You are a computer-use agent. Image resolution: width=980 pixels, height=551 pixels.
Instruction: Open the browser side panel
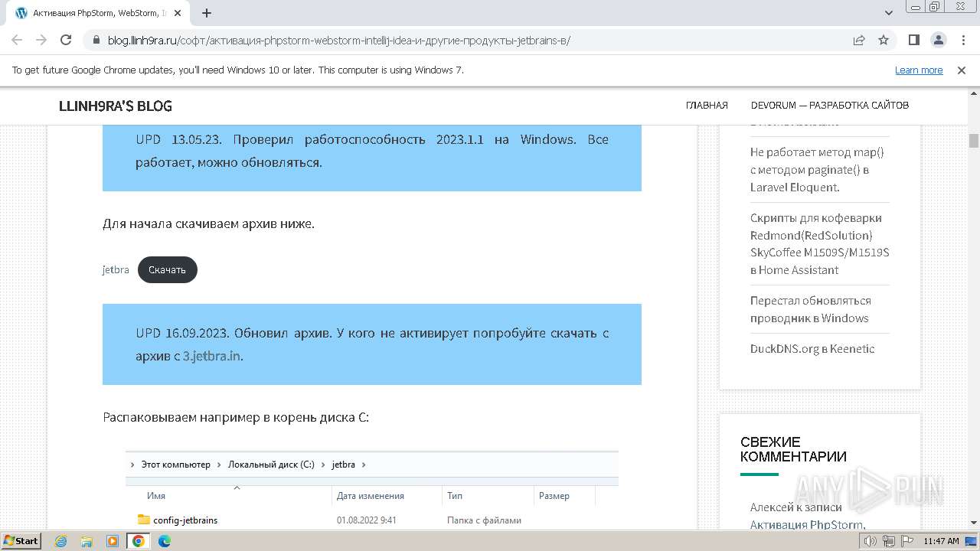click(914, 40)
